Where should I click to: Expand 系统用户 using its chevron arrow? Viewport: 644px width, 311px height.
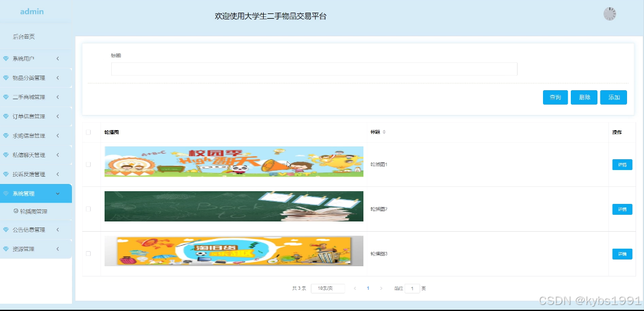point(58,59)
